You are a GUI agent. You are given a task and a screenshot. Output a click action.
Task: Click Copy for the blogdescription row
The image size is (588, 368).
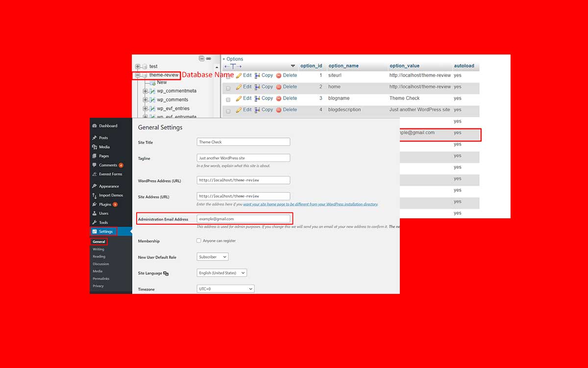point(264,110)
